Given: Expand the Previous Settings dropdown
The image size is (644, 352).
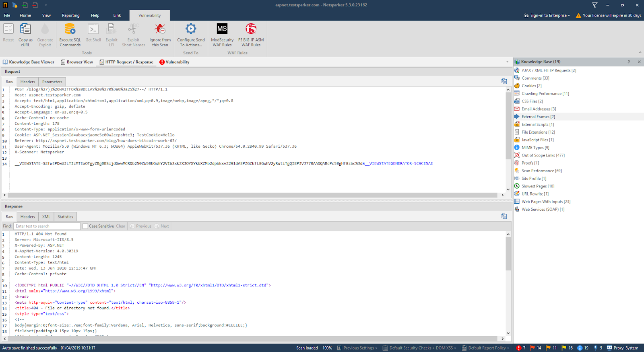Looking at the screenshot, I should point(357,348).
